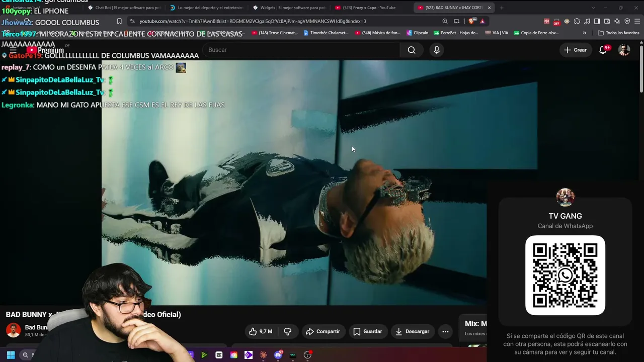Viewport: 644px width, 362px height.
Task: Click the Descargar download button
Action: (x=412, y=331)
